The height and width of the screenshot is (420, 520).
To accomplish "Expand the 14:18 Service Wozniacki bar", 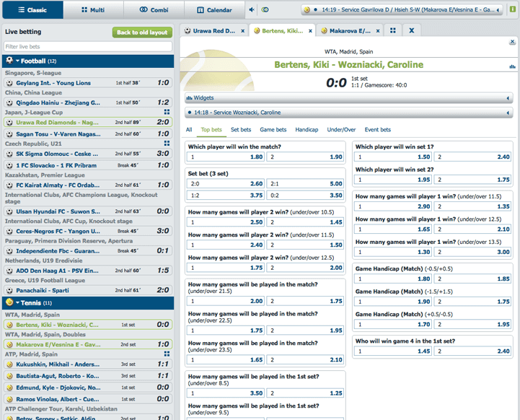I will click(349, 113).
